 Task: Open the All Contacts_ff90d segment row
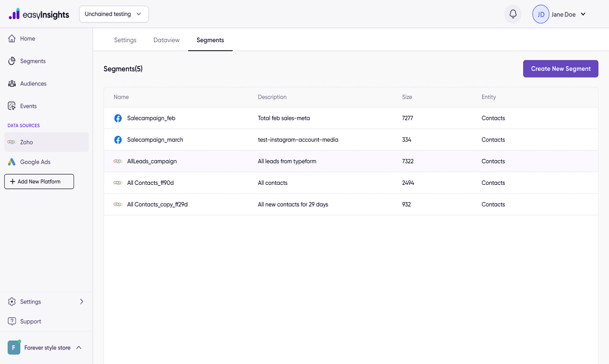[x=151, y=183]
